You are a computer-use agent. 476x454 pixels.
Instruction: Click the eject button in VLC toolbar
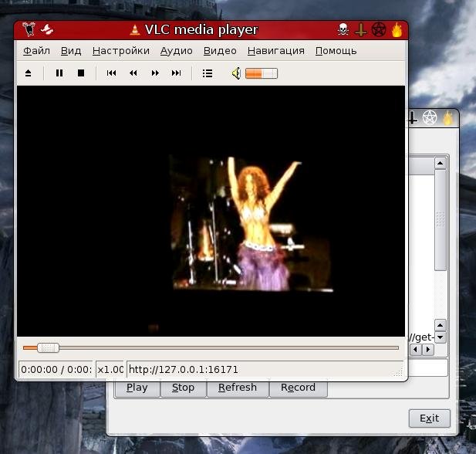(x=28, y=73)
